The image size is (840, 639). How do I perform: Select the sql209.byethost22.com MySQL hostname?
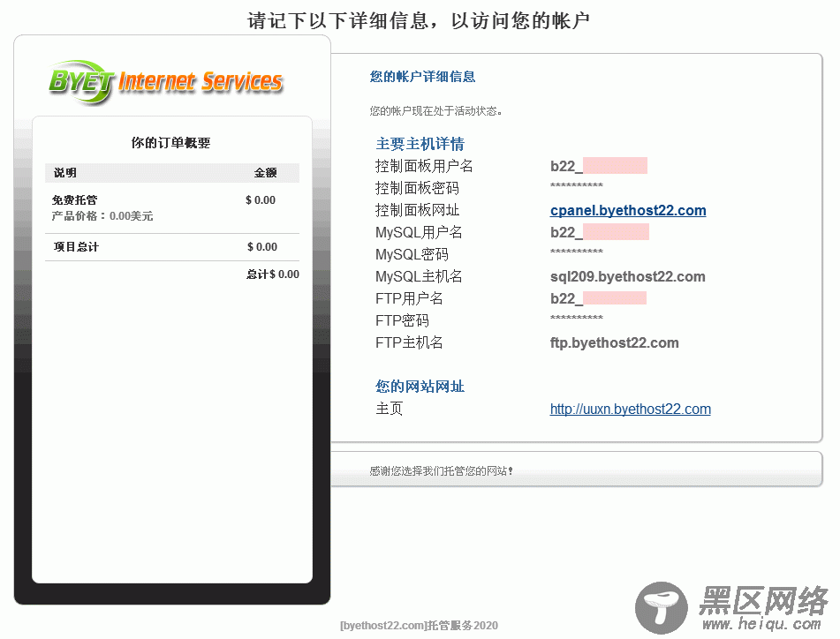pyautogui.click(x=627, y=276)
